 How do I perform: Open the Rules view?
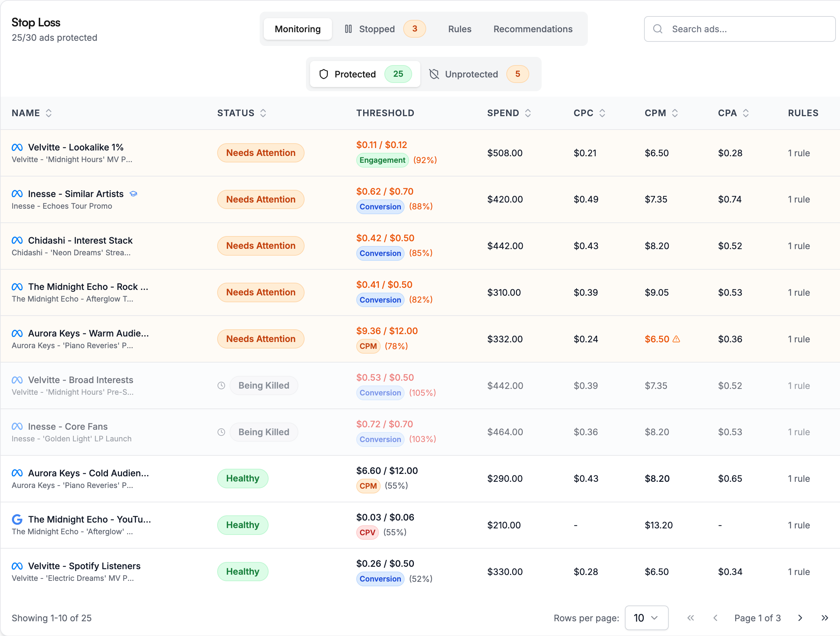coord(459,28)
